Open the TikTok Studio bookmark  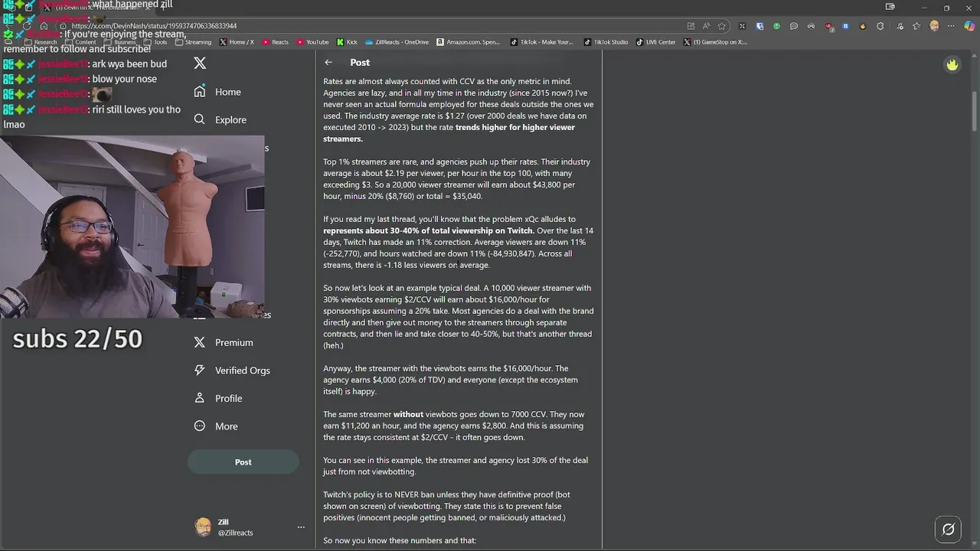click(x=606, y=42)
